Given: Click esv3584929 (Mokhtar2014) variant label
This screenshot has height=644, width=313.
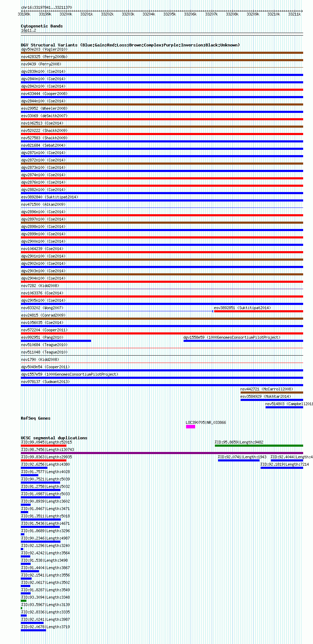Looking at the screenshot, I should point(266,396).
